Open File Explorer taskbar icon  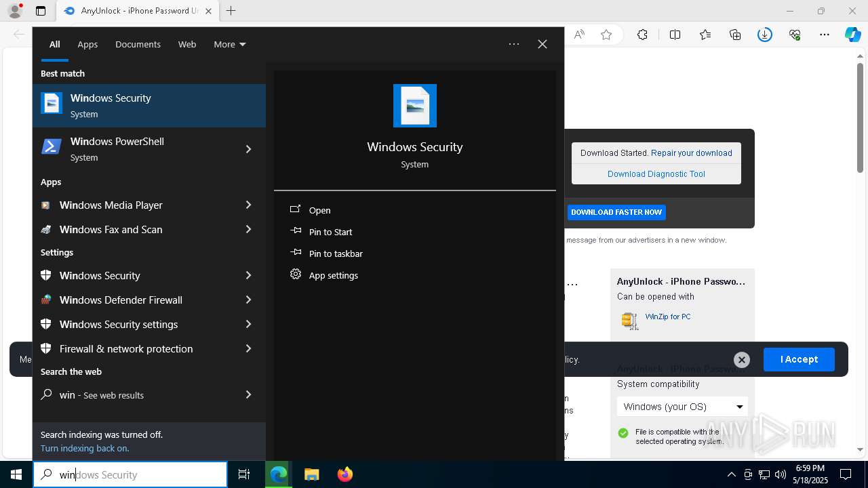point(311,474)
